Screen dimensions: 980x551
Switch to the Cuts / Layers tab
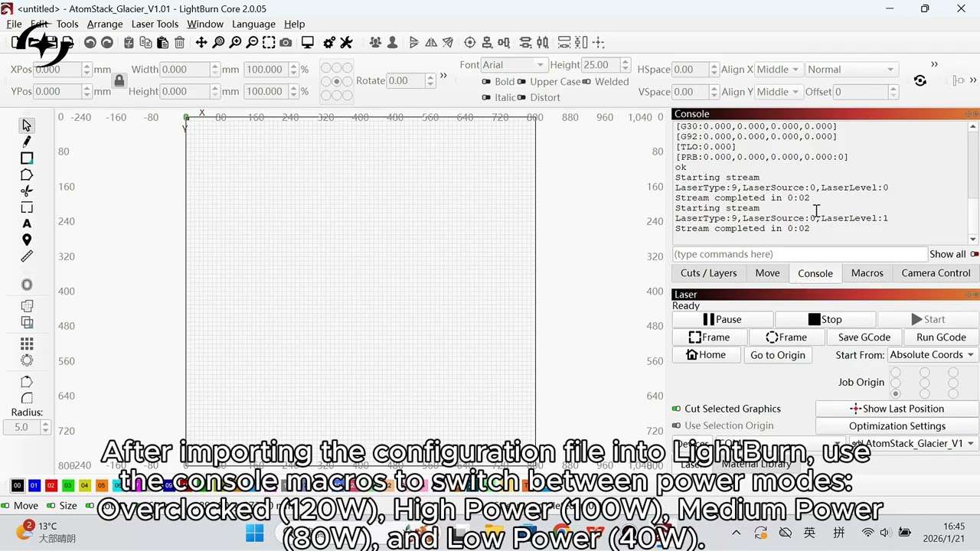pos(708,273)
